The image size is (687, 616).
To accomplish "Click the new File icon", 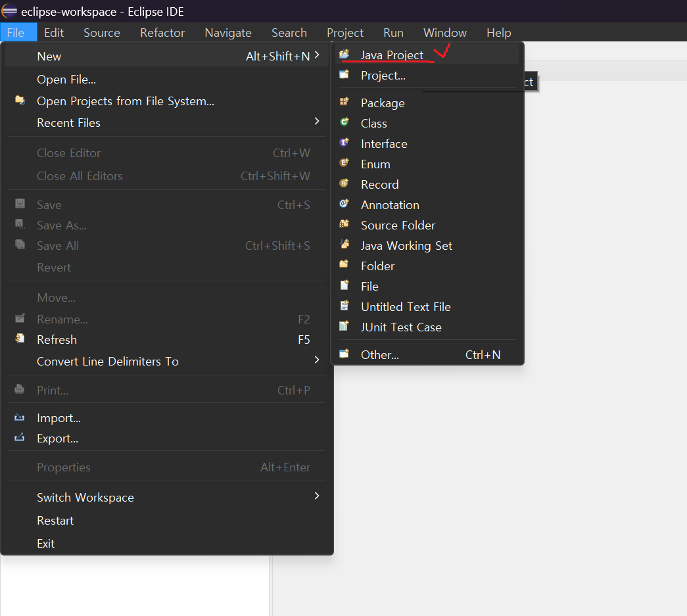I will [344, 285].
